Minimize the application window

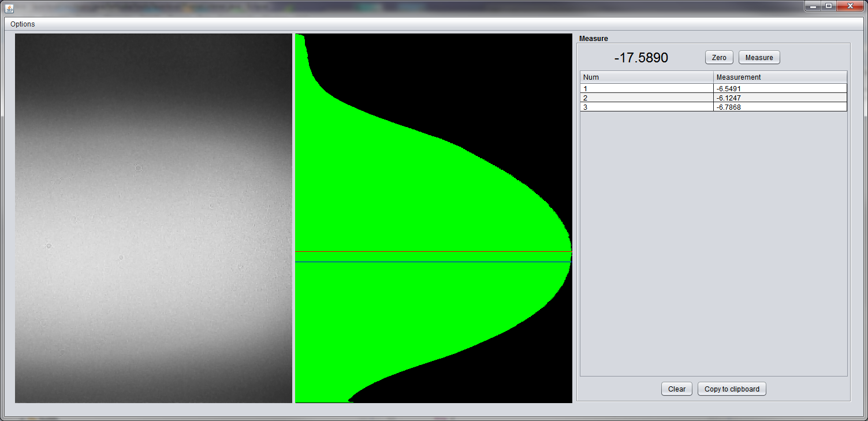(x=813, y=6)
